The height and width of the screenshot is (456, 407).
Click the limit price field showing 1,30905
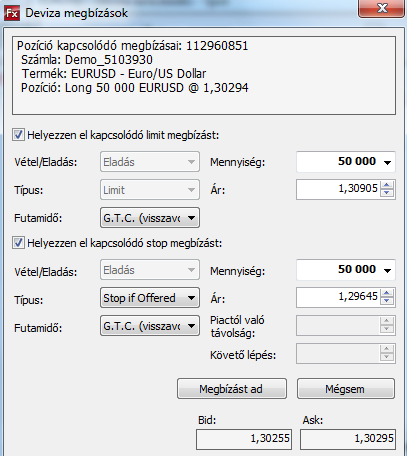pos(338,189)
